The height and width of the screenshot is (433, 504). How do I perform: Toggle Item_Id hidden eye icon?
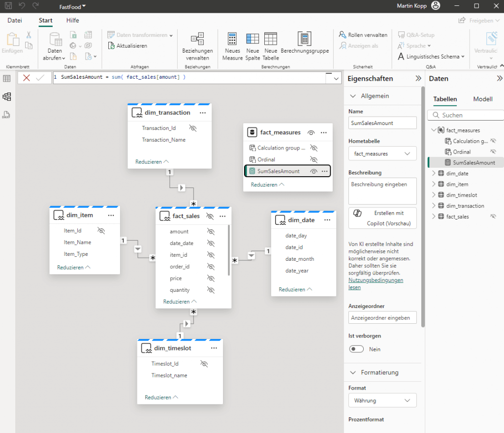click(x=101, y=231)
